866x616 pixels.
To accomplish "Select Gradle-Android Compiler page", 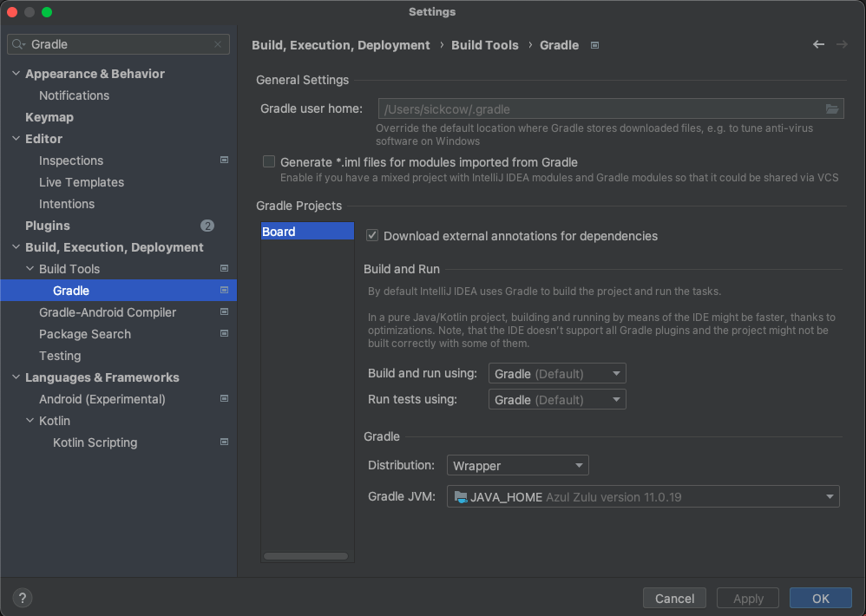I will pos(108,312).
